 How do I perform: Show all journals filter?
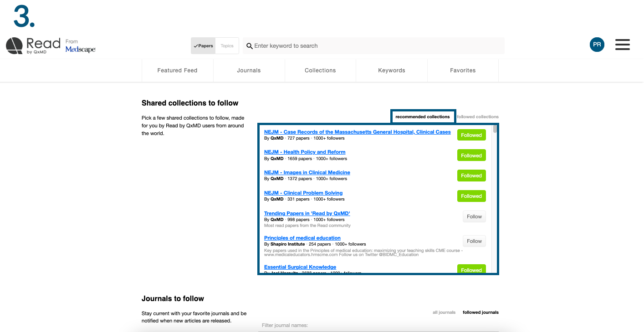pyautogui.click(x=444, y=312)
